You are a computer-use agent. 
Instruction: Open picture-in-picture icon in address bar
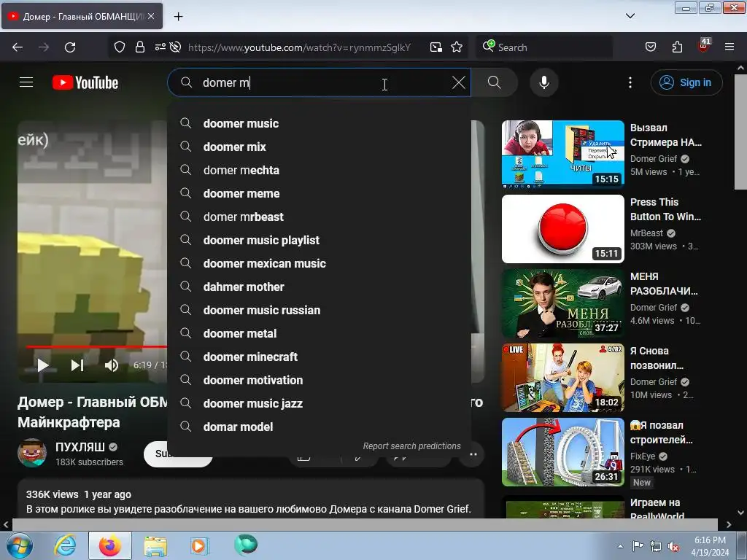[436, 47]
